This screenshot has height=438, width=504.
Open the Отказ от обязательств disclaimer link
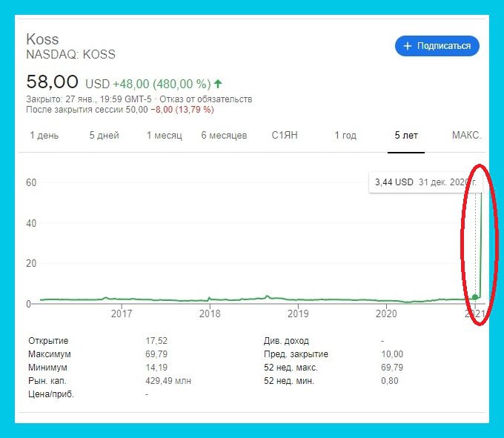click(206, 99)
